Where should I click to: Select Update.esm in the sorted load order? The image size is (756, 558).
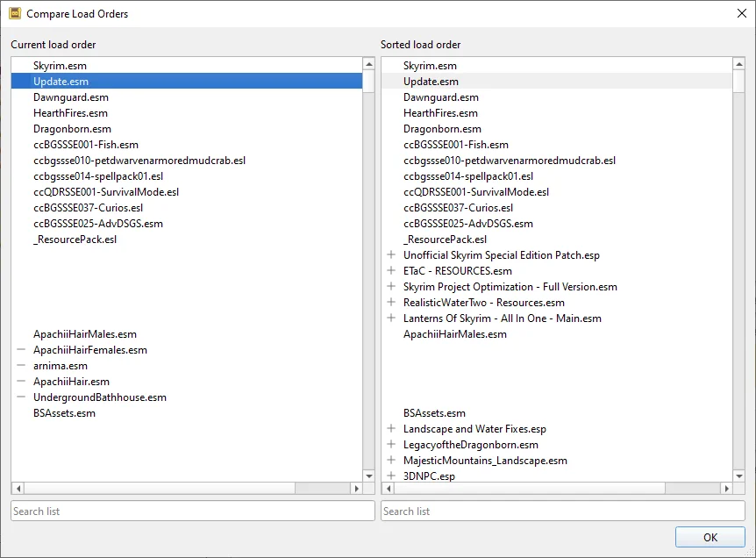coord(557,81)
